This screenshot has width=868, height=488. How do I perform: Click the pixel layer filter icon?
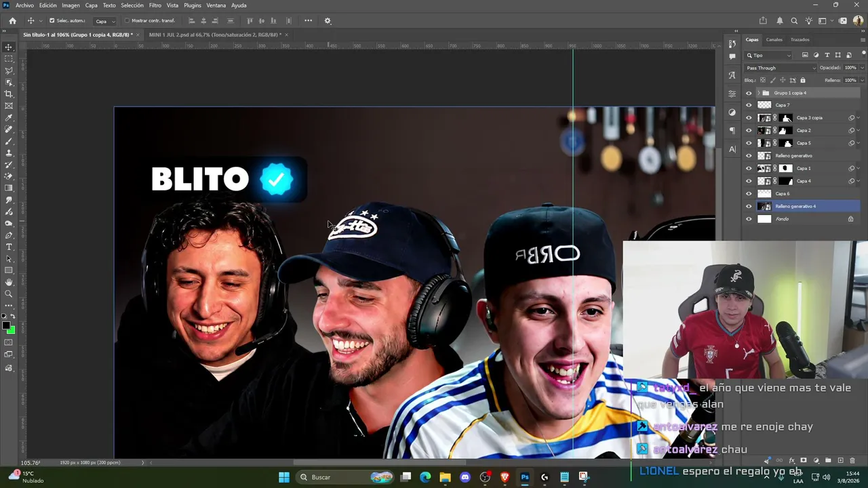tap(805, 55)
